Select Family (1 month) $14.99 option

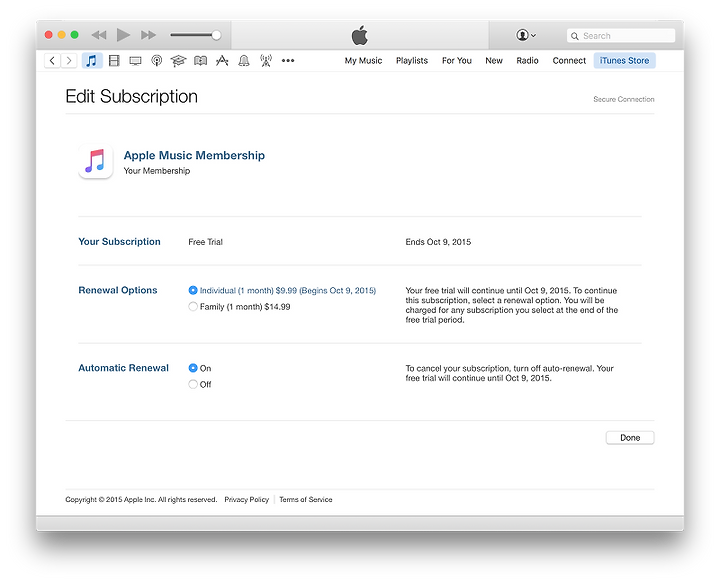coord(193,306)
